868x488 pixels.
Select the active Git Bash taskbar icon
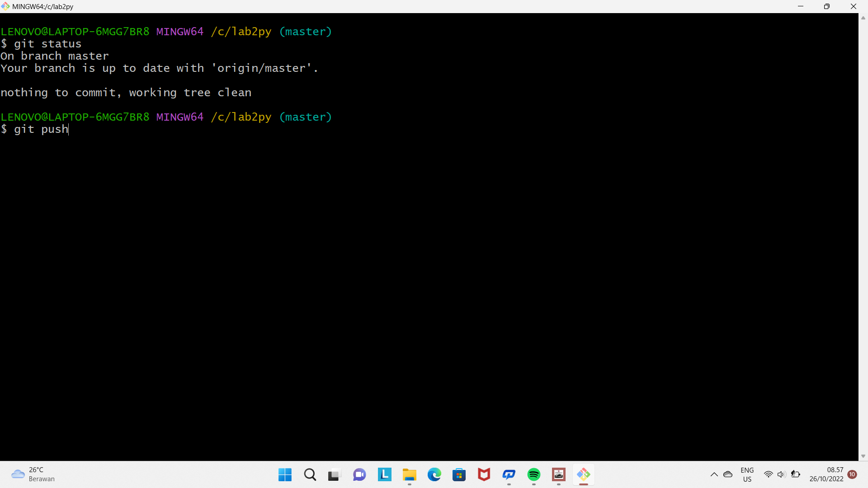click(x=584, y=474)
